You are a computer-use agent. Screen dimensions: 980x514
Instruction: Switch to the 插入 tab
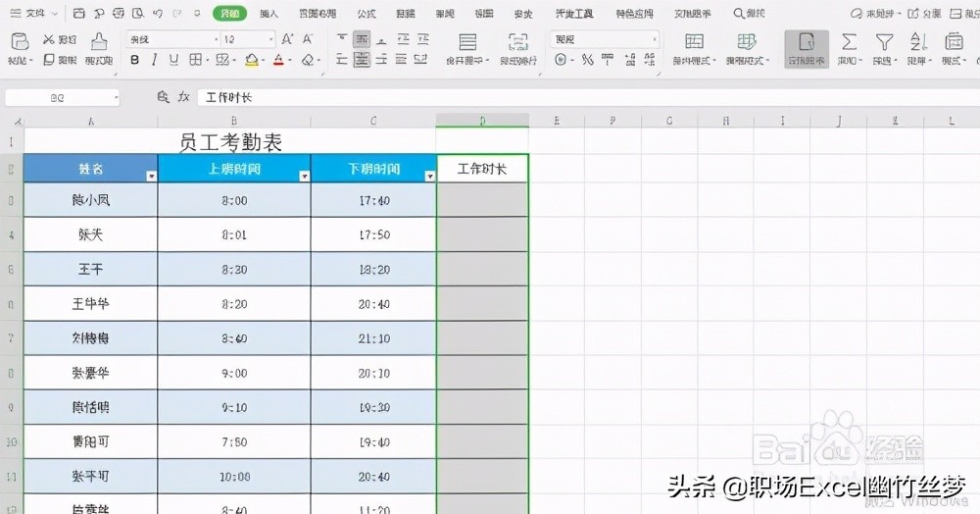pyautogui.click(x=269, y=13)
